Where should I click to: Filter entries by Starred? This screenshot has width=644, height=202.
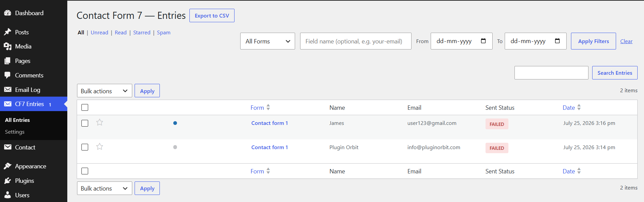[x=142, y=33]
